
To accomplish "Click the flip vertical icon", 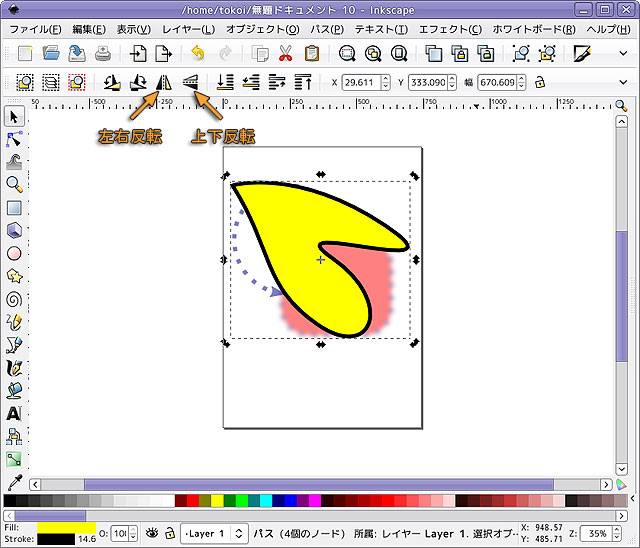I will coord(190,83).
